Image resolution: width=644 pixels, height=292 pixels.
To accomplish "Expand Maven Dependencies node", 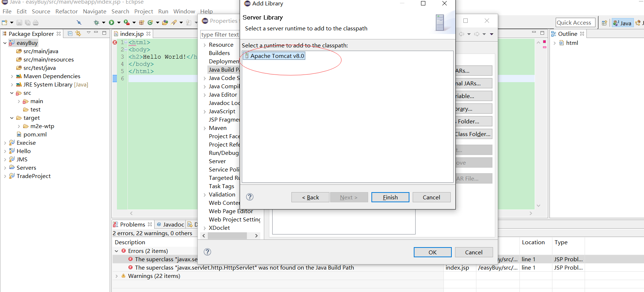I will pos(12,76).
